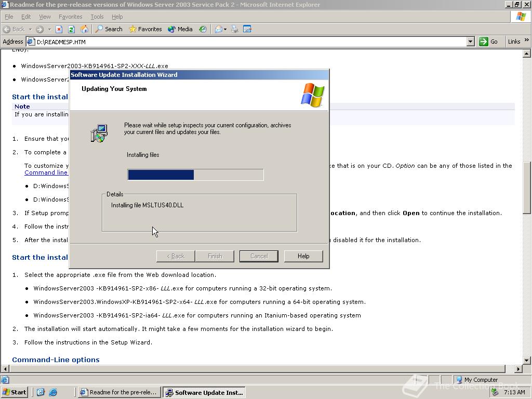Click the Installing files progress bar

[x=195, y=175]
